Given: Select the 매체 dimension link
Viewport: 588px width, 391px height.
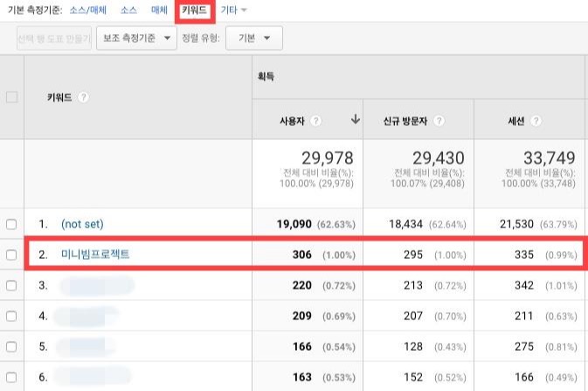Looking at the screenshot, I should coord(159,10).
